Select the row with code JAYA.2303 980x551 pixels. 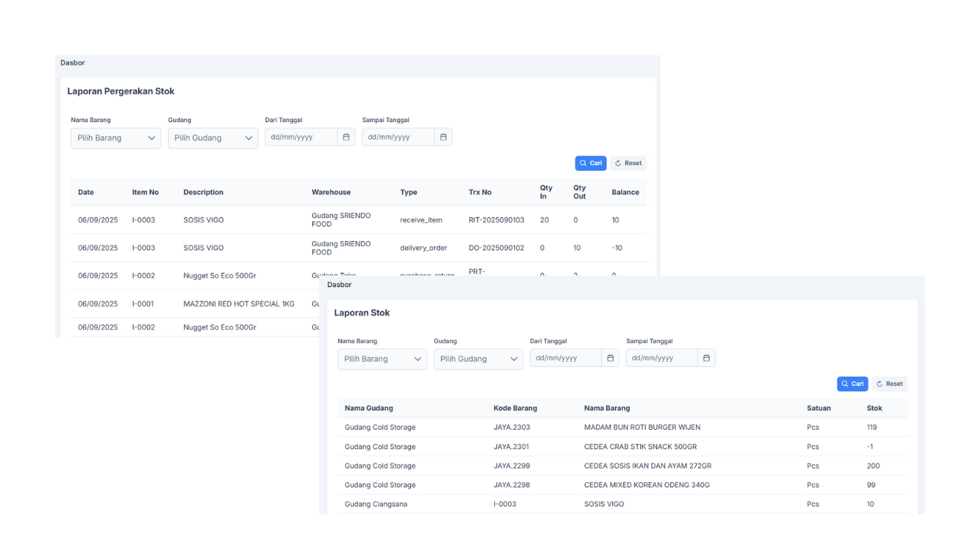(512, 428)
